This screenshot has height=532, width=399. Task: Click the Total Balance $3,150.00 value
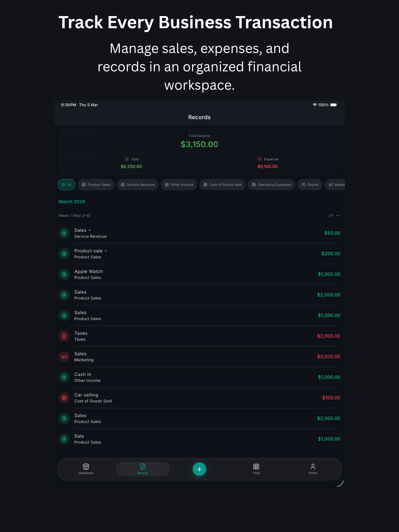[x=199, y=144]
